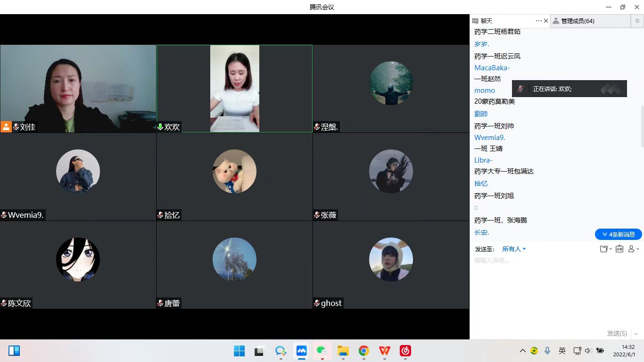Expand the send options arrow next to 发送
This screenshot has height=362, width=644.
[x=635, y=333]
